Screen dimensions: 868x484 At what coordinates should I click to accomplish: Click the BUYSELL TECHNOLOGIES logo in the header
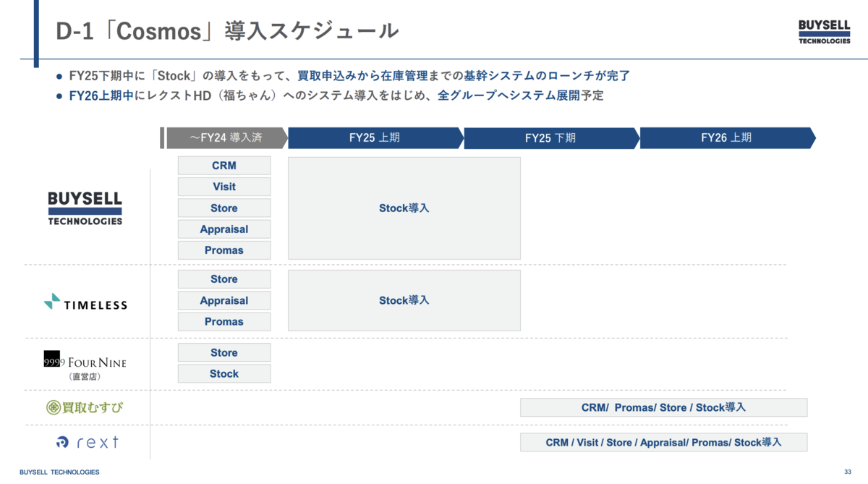tap(825, 32)
